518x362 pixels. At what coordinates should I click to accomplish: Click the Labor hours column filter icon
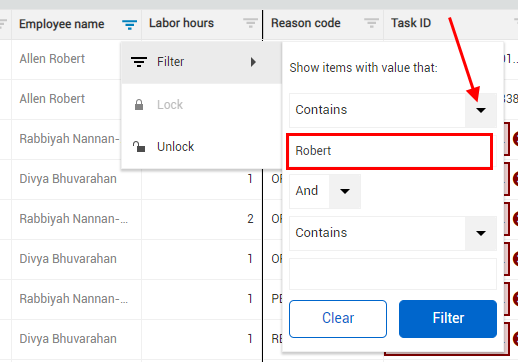(x=250, y=23)
